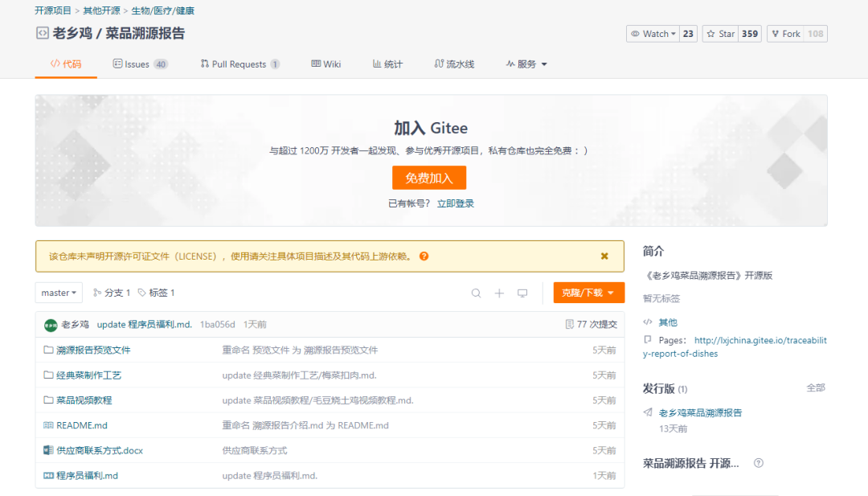Switch to the 代码 tab

tap(66, 64)
